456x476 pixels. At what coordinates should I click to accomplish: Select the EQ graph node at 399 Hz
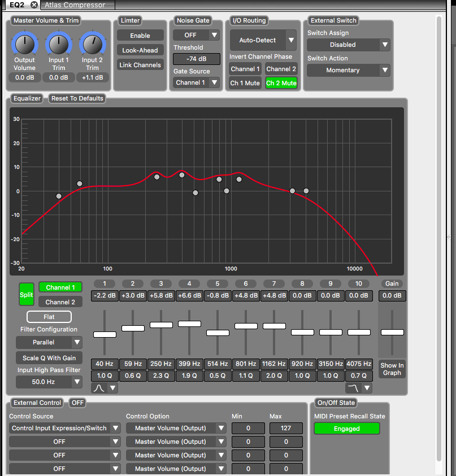coord(182,175)
